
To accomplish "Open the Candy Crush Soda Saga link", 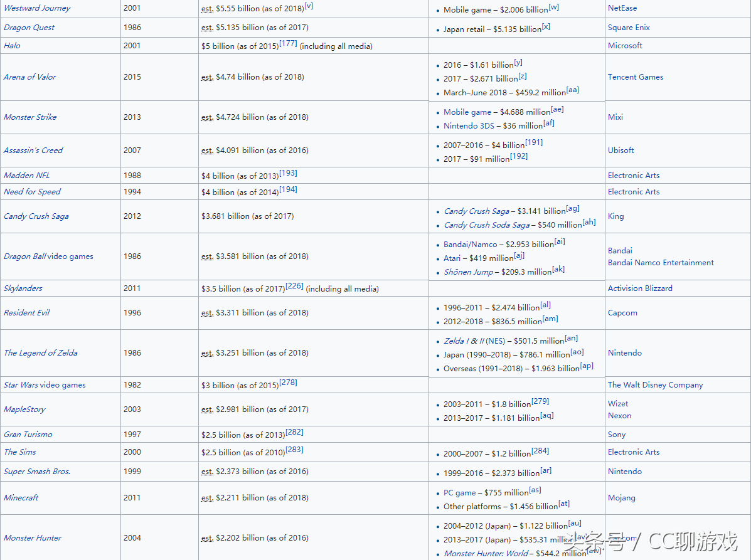I will 487,225.
